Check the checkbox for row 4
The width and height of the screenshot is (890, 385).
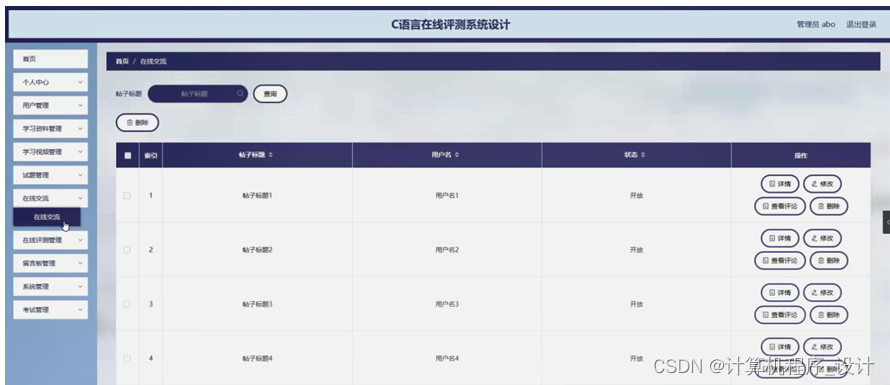[x=127, y=359]
